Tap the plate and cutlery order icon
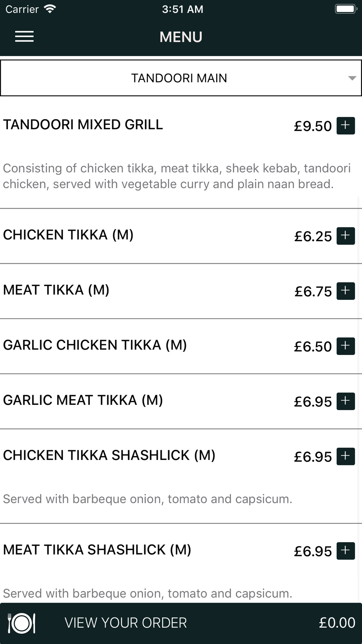 [x=22, y=623]
